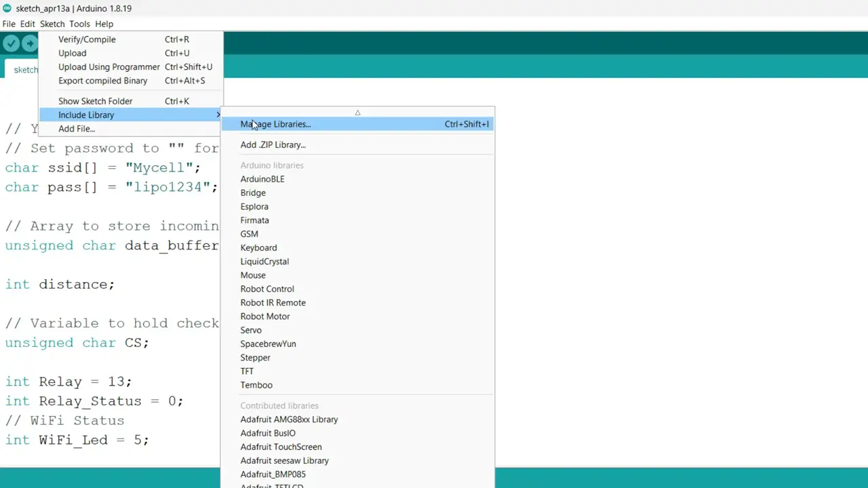The image size is (868, 488).
Task: Select Verify/Compile from Sketch menu
Action: (x=131, y=39)
